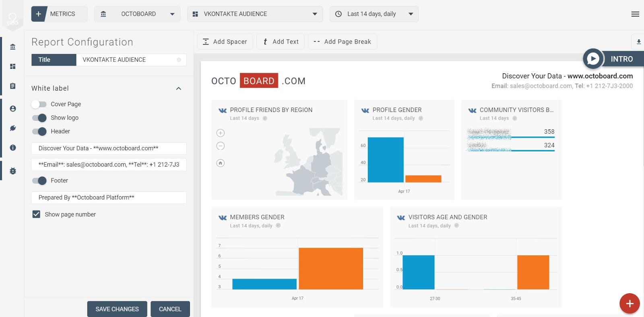Click the Report Configuration heading
This screenshot has width=644, height=317.
pyautogui.click(x=82, y=42)
